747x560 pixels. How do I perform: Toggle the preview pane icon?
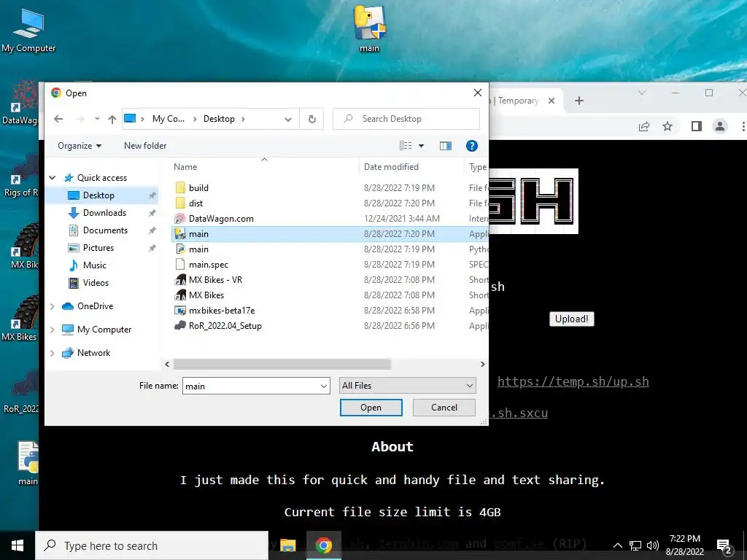point(446,146)
